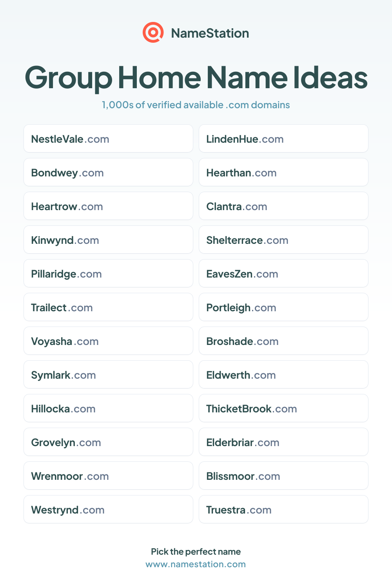
Task: Choose the Bondwey.com name
Action: tap(108, 172)
